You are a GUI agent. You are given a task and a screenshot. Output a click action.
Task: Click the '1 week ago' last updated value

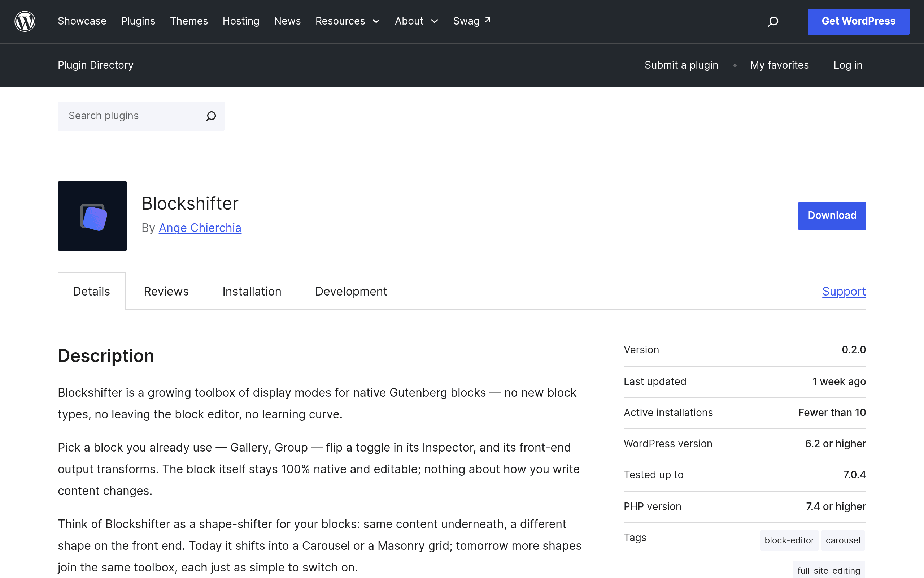click(839, 381)
